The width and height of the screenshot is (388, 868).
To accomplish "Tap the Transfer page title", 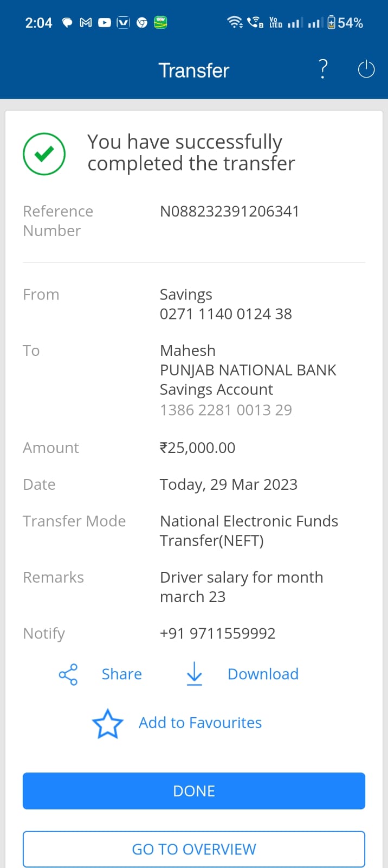I will tap(193, 71).
